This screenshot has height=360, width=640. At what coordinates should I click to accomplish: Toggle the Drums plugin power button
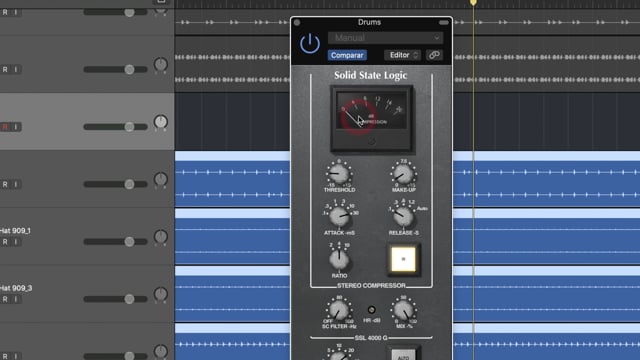coord(310,43)
